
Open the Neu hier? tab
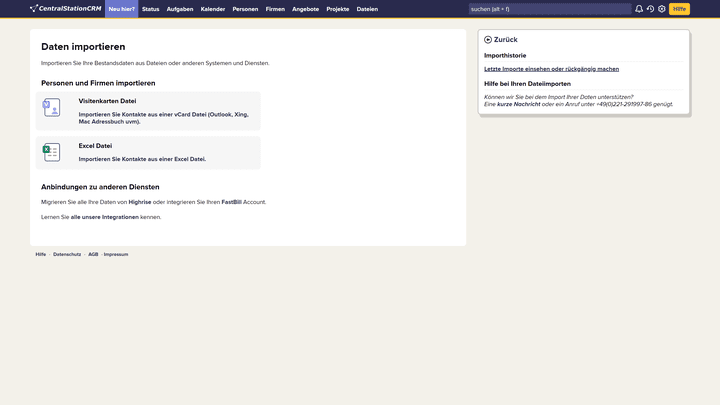click(121, 9)
